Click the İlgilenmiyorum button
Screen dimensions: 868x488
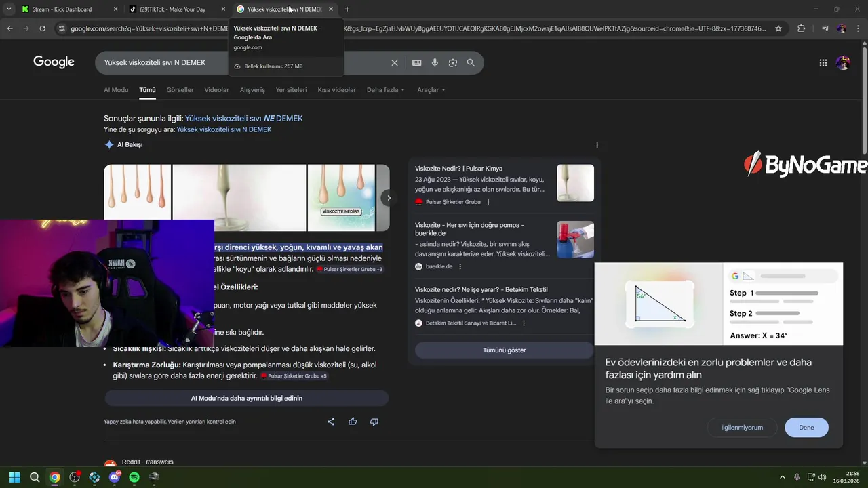tap(742, 428)
